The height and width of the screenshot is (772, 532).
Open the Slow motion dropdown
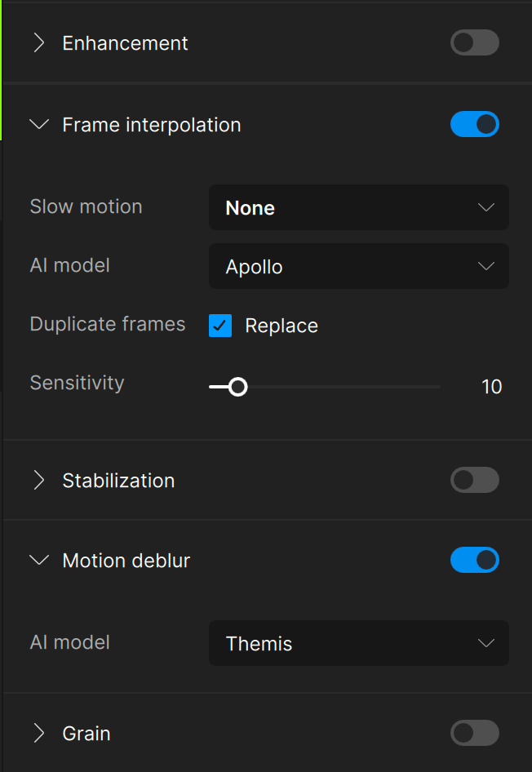[x=358, y=208]
